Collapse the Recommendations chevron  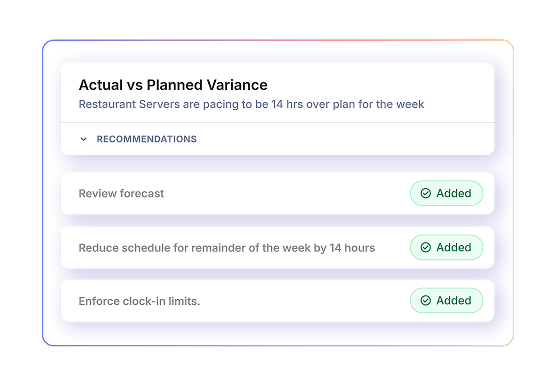click(x=84, y=139)
